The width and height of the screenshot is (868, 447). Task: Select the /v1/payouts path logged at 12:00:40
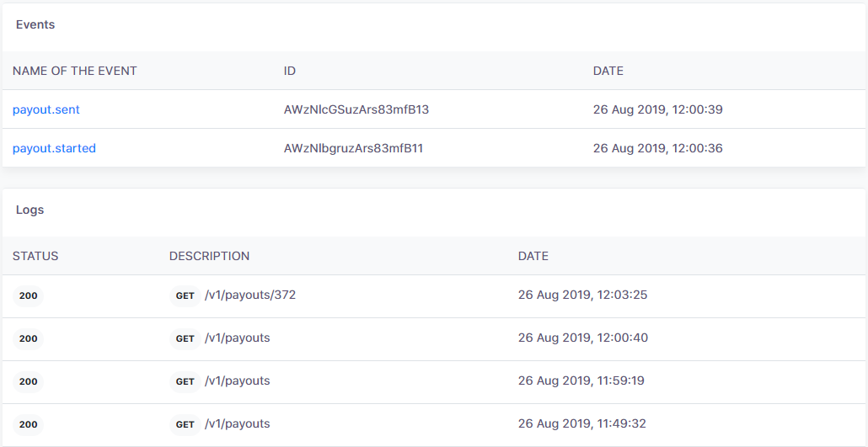click(238, 338)
